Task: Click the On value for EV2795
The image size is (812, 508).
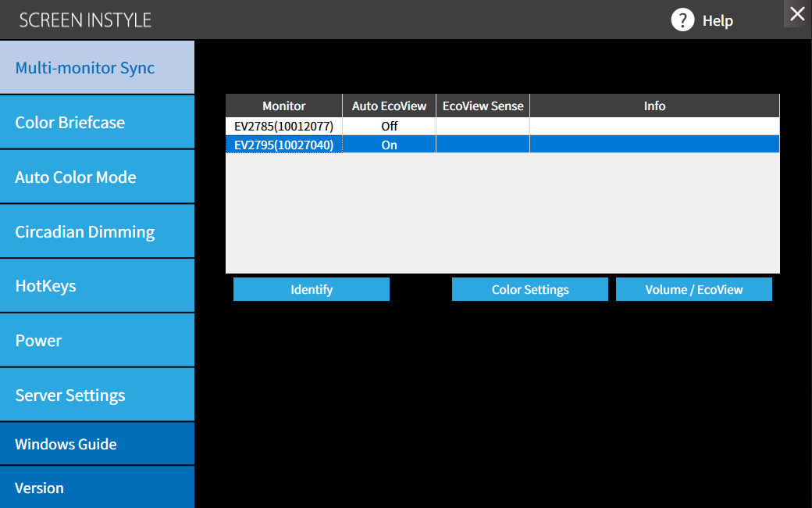Action: pos(389,145)
